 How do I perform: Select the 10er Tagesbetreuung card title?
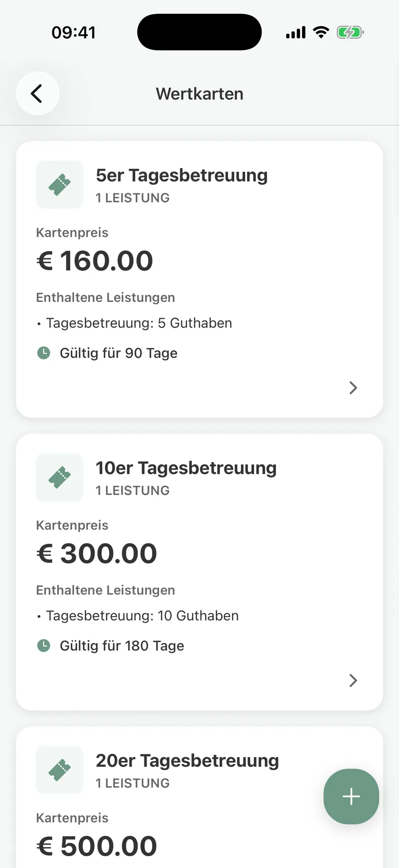point(186,468)
